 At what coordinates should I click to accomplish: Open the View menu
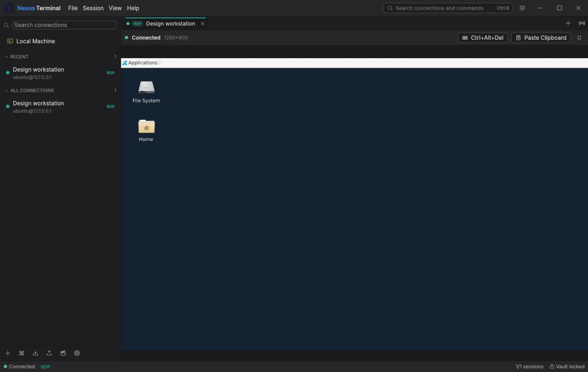point(115,8)
